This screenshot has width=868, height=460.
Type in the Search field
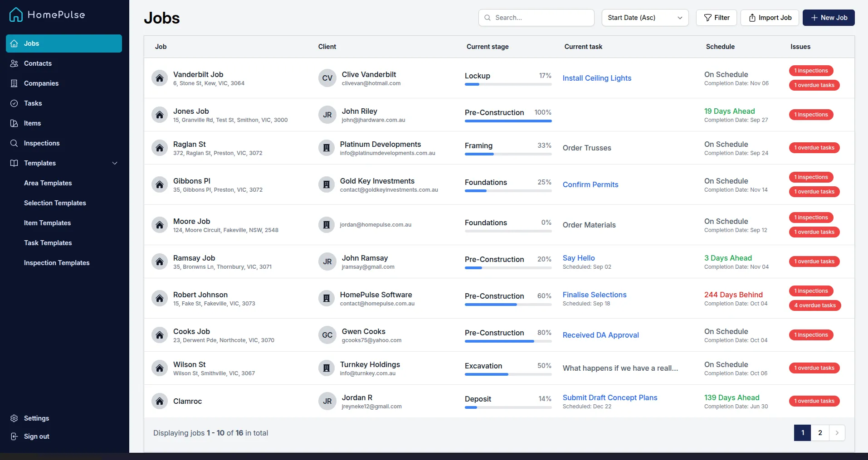click(536, 18)
